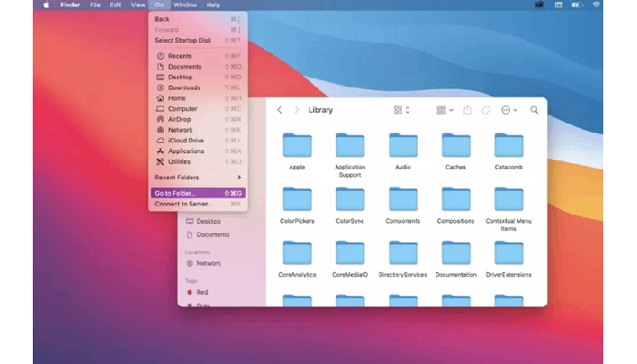Click the battery status icon
This screenshot has height=364, width=637.
(577, 5)
